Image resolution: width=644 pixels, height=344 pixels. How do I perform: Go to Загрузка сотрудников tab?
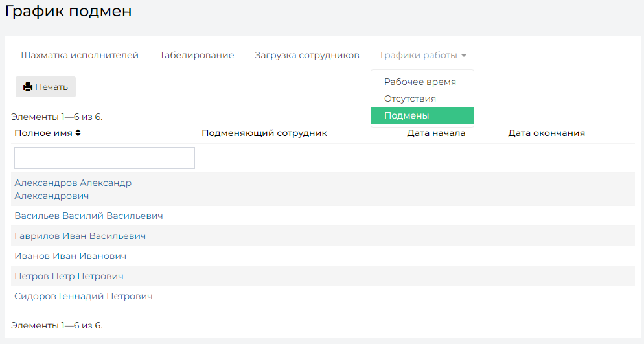tap(307, 56)
